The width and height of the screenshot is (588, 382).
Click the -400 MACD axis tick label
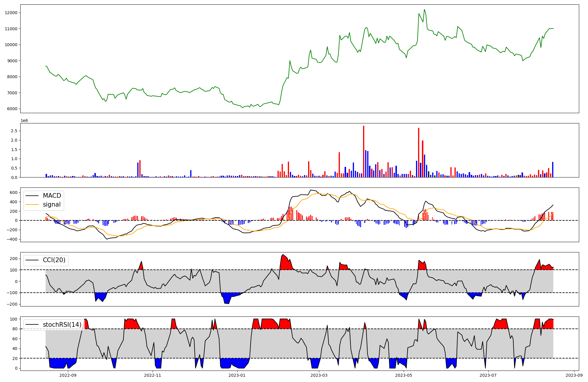click(x=12, y=239)
